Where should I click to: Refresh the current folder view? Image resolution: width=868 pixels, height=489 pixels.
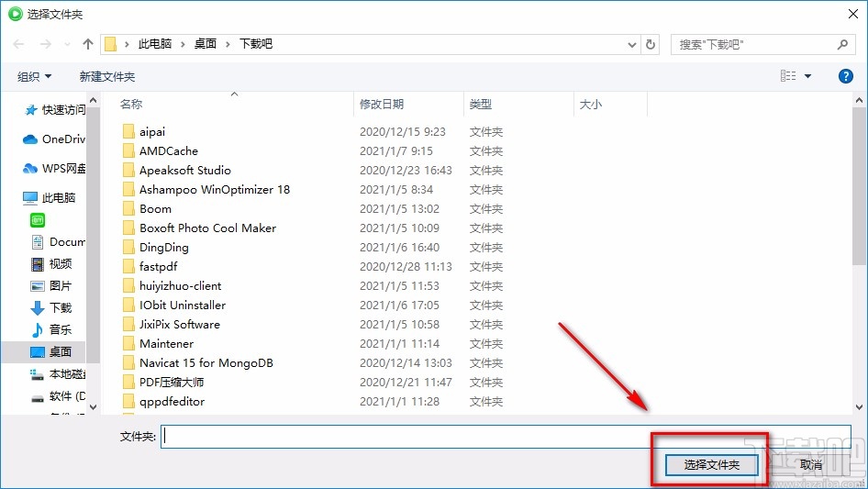(651, 45)
